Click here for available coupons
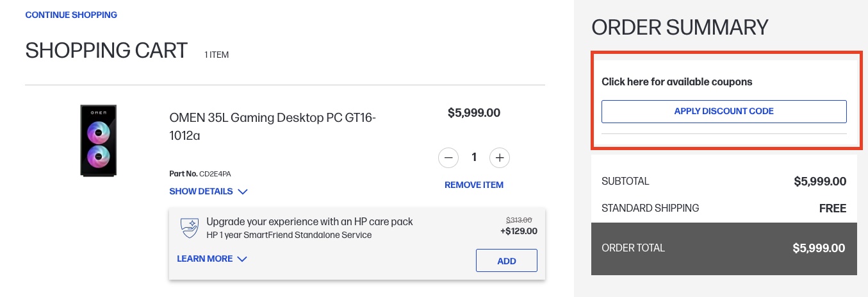Screen dimensions: 868x297 point(676,82)
